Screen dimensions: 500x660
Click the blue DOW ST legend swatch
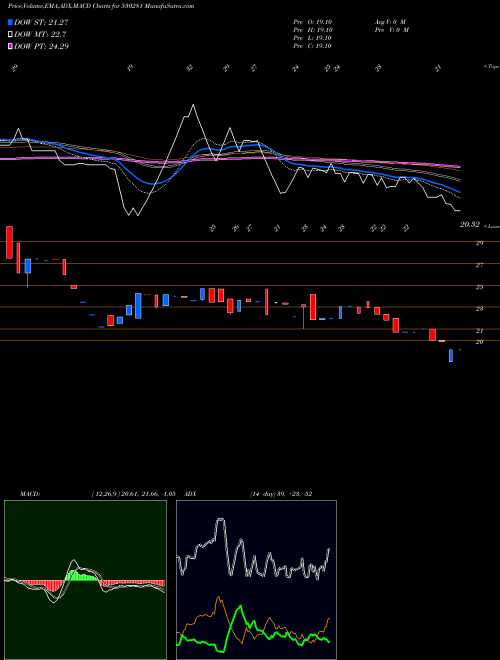[x=10, y=22]
